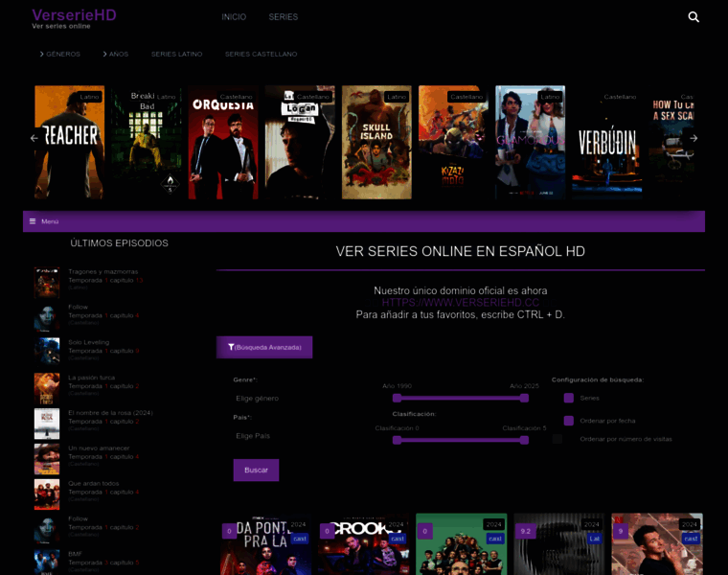Open the hamburger Menú icon
The image size is (728, 575).
coord(33,221)
